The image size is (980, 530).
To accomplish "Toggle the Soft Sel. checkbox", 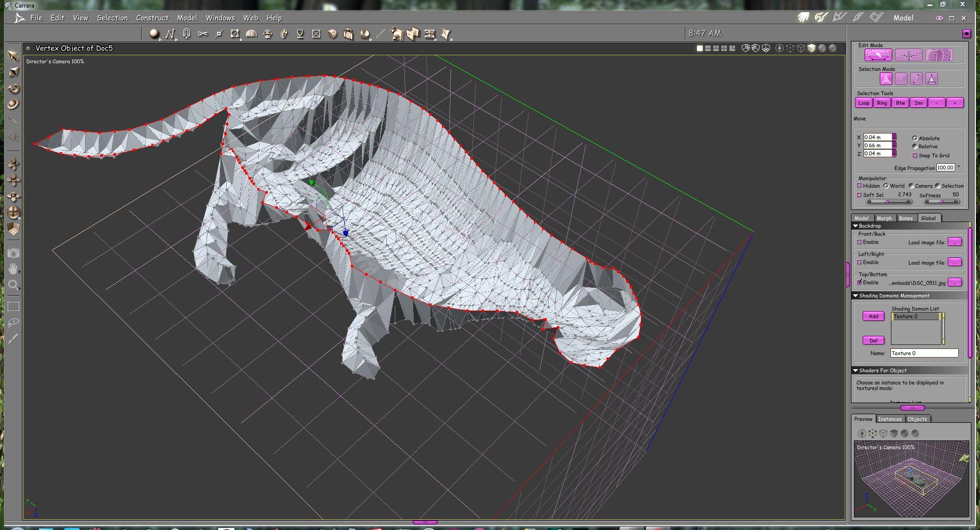I will tap(859, 195).
